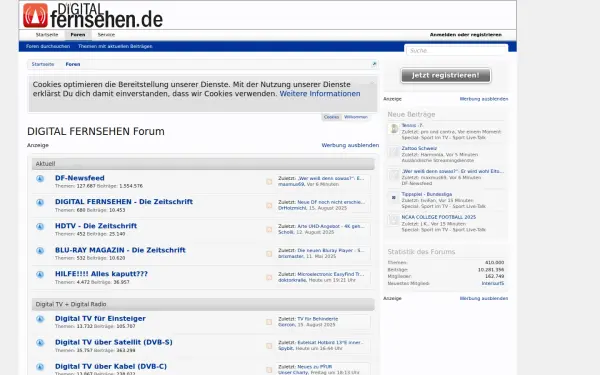Click Themen mit aktuellen Beiträgen
Viewport: 600px width, 375px height.
[x=115, y=46]
